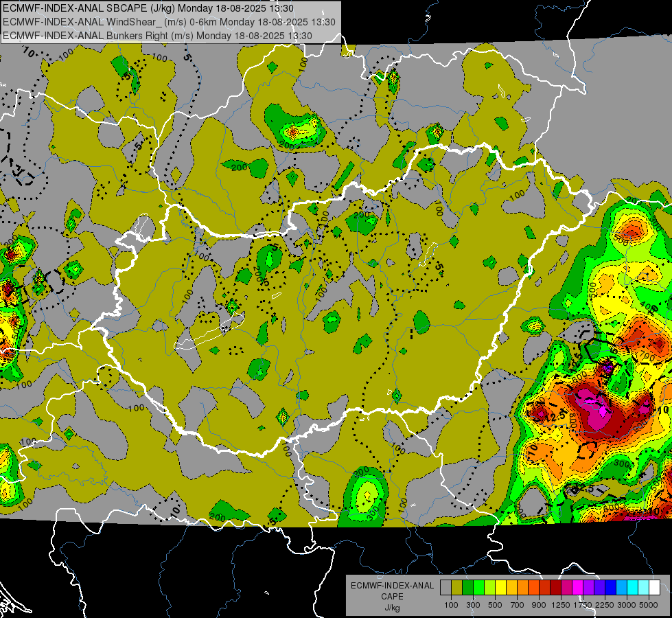Click the 2250 legend scale label
Image resolution: width=672 pixels, height=618 pixels.
coord(605,605)
